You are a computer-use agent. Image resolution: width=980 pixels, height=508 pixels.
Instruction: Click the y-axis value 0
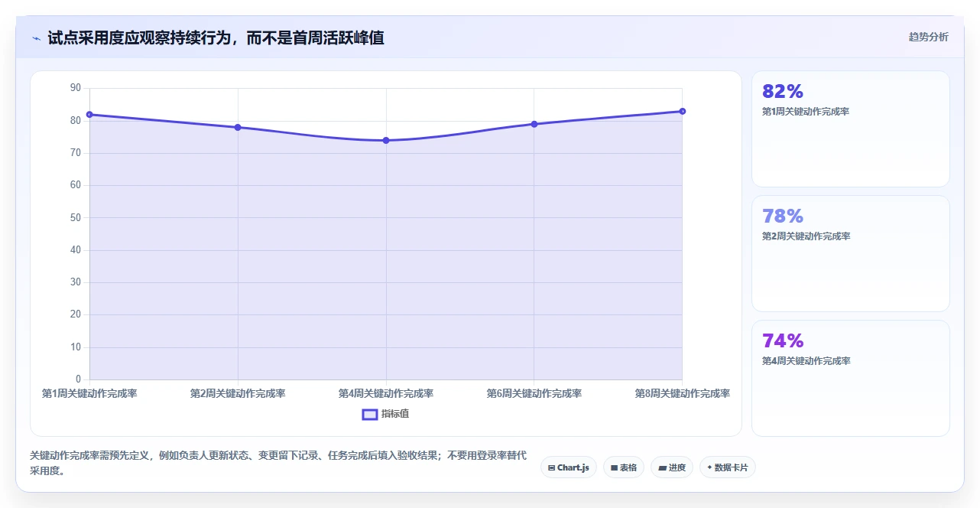pos(78,379)
